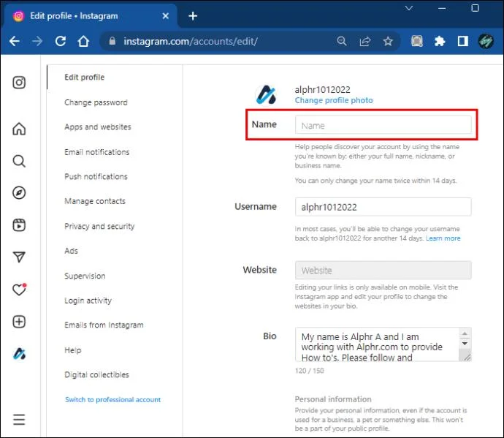This screenshot has width=504, height=438.
Task: Open tab search chevron
Action: pos(409,8)
